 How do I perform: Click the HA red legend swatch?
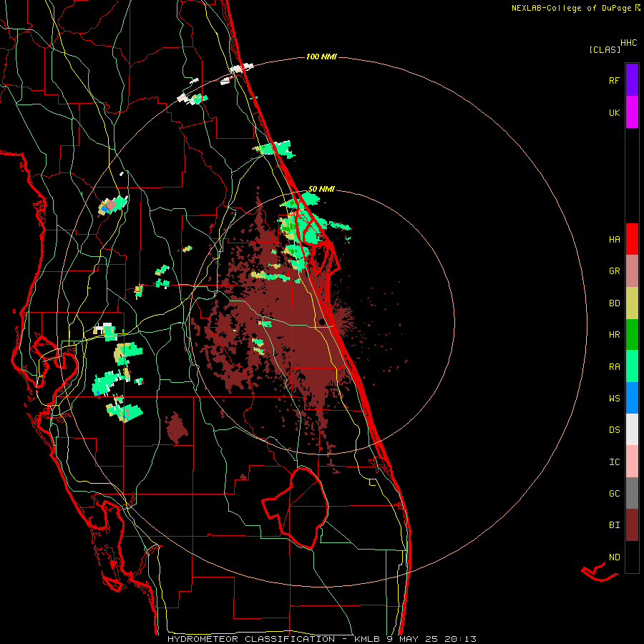(x=632, y=239)
